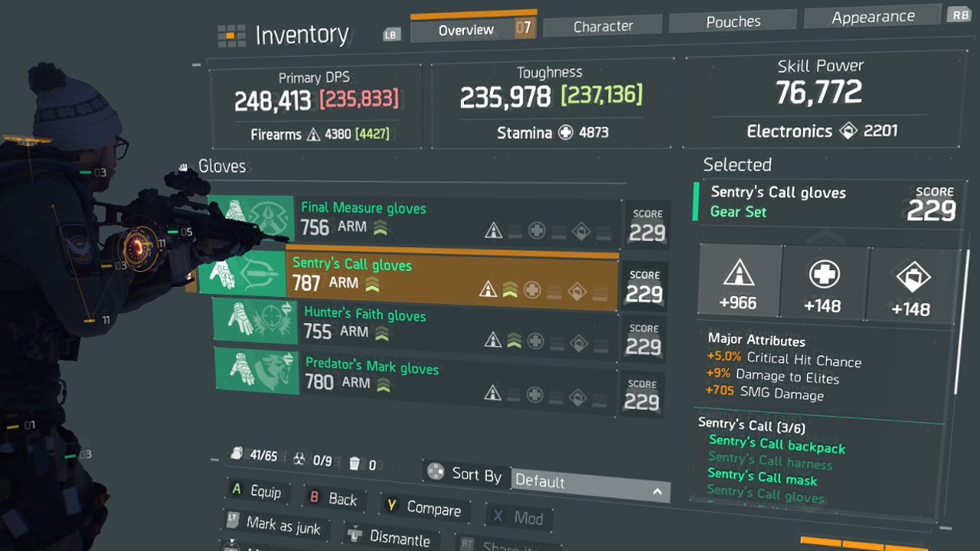
Task: Click the junk trash can icon
Action: [354, 464]
